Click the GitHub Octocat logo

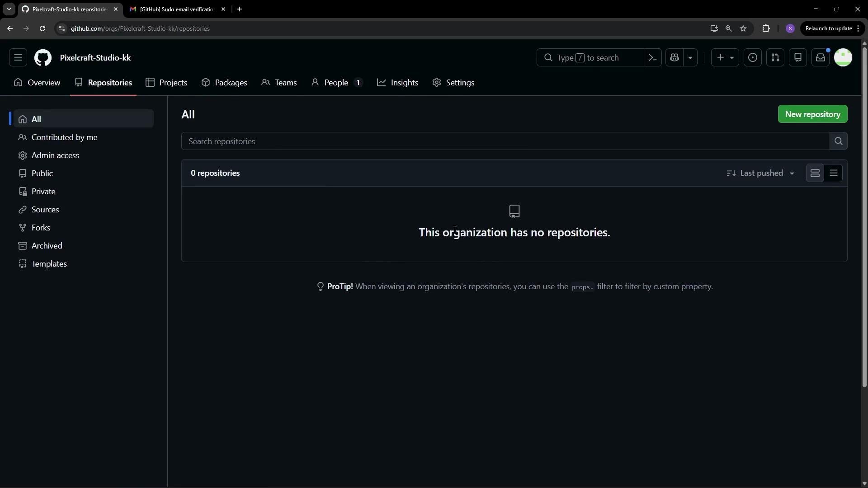click(43, 58)
